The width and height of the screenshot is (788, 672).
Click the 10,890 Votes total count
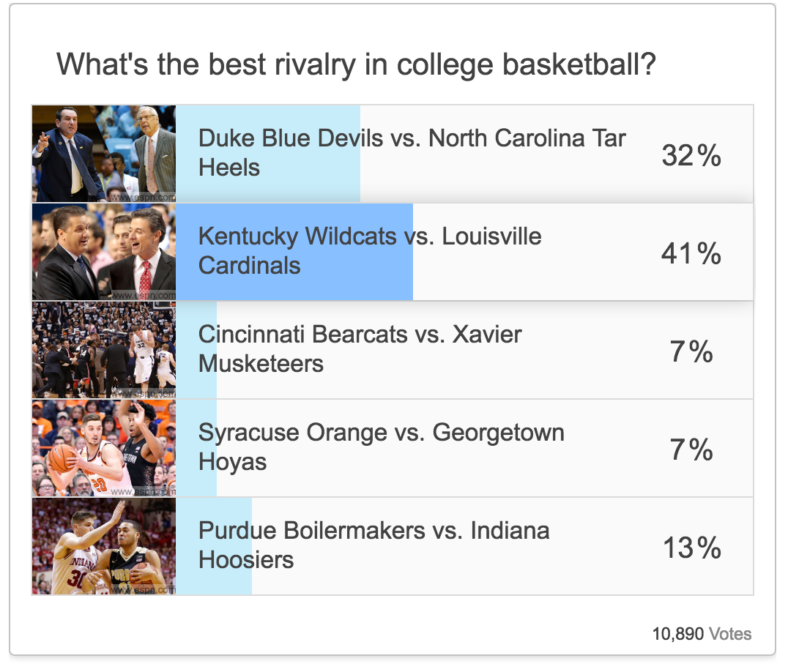702,634
